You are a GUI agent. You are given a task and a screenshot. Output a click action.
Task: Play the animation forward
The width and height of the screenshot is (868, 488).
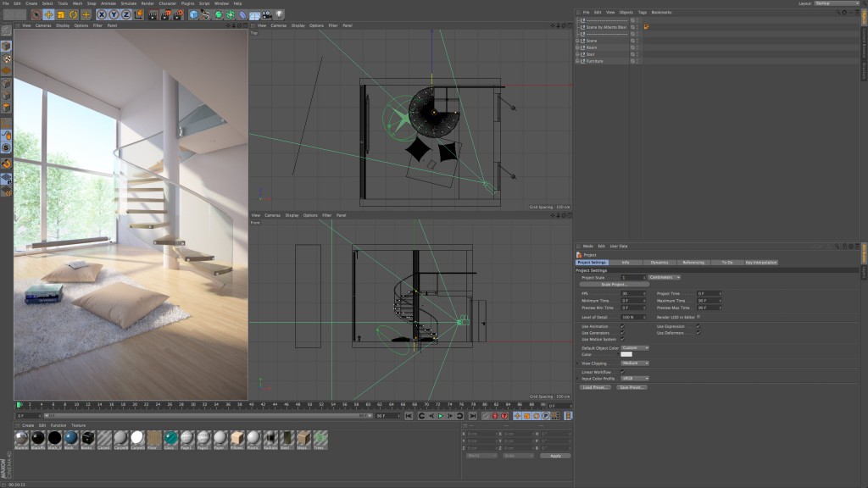click(441, 416)
